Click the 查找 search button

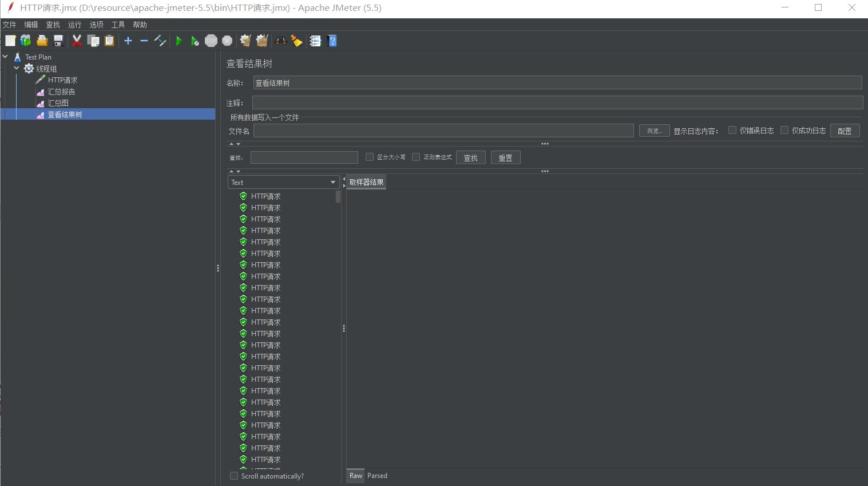[470, 158]
